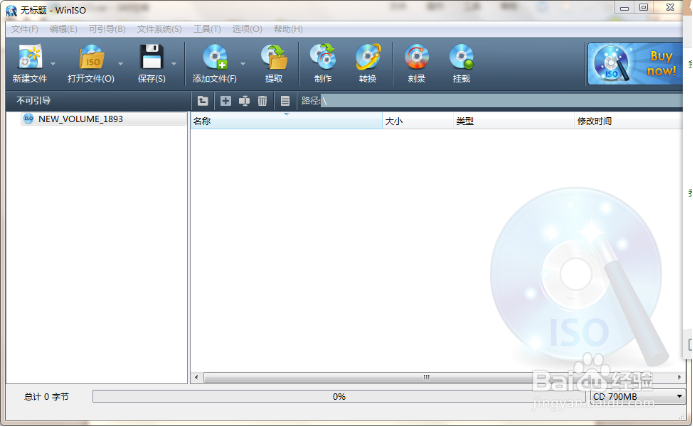Sort by the 大小 column header
Screen dimensions: 693x427
pos(418,121)
